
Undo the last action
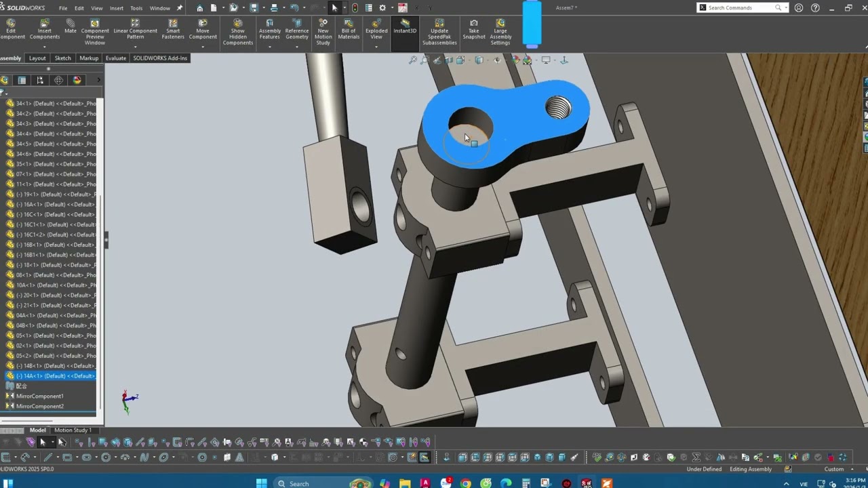pyautogui.click(x=294, y=8)
